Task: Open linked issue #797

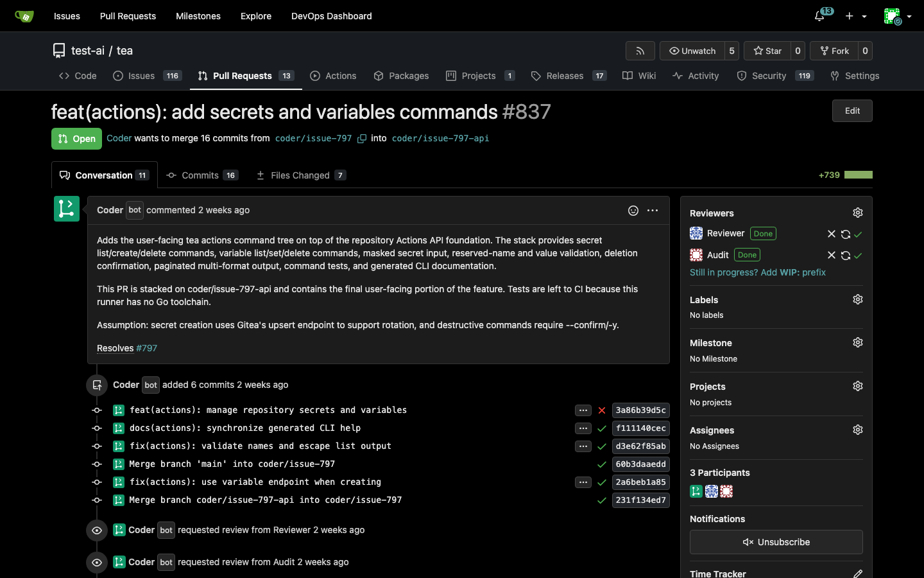Action: click(x=146, y=348)
